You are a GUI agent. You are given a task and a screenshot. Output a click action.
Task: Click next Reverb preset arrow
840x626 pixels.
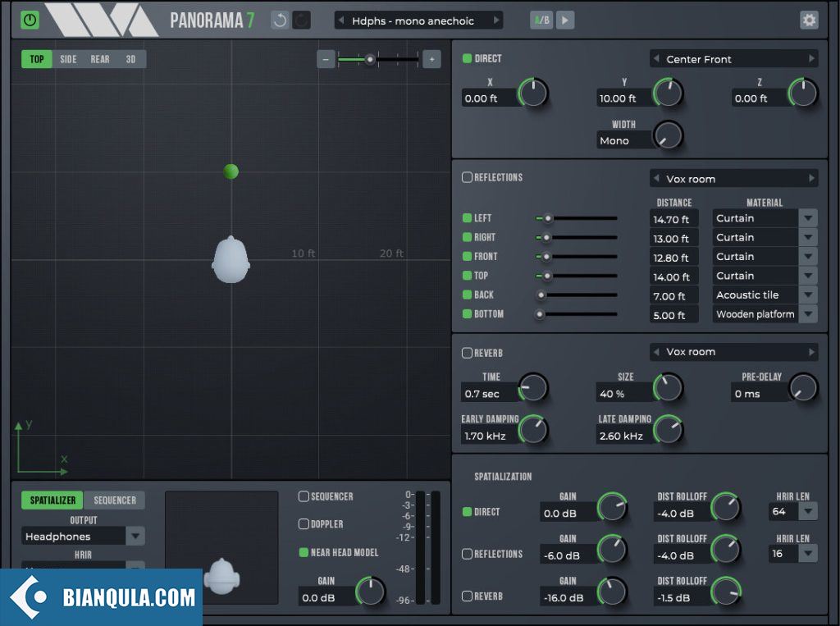(811, 352)
